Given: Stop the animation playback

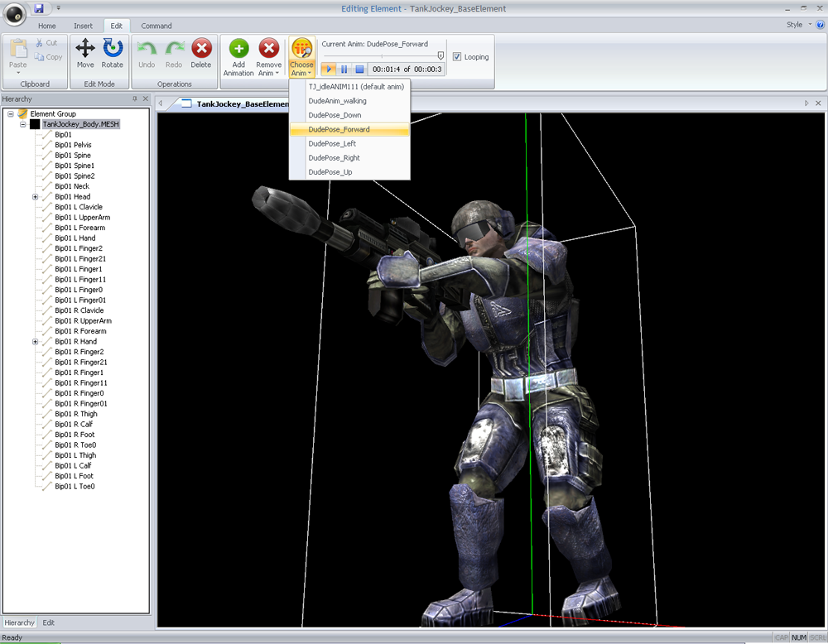Looking at the screenshot, I should tap(359, 70).
